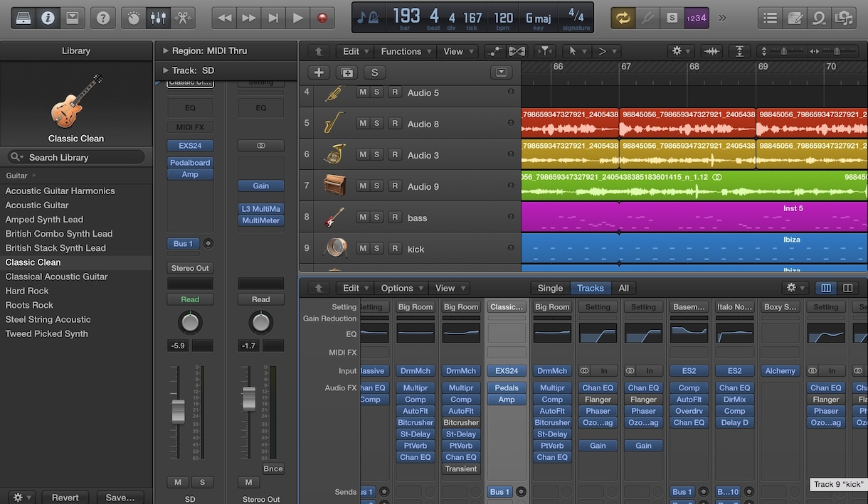Image resolution: width=868 pixels, height=504 pixels.
Task: Add a new track with plus icon
Action: [x=319, y=73]
